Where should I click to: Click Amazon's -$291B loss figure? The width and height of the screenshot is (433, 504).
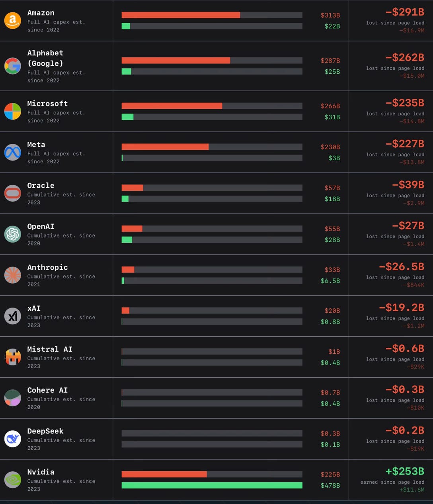(405, 12)
